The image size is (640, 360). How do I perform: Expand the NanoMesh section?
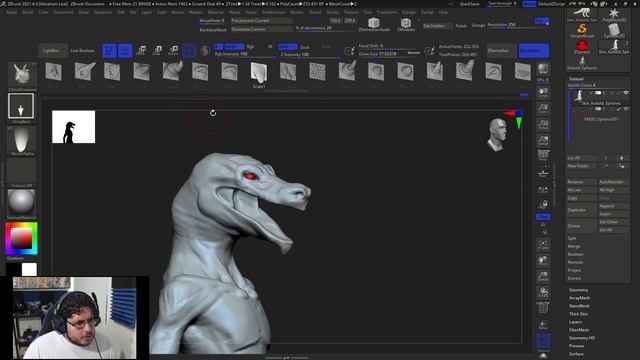coord(580,306)
